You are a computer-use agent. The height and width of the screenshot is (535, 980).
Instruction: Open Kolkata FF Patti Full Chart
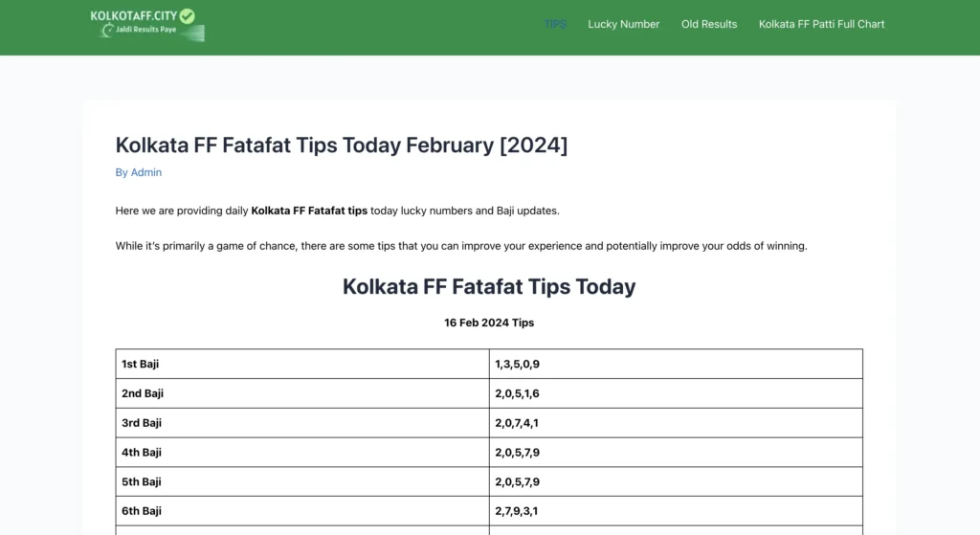(821, 24)
